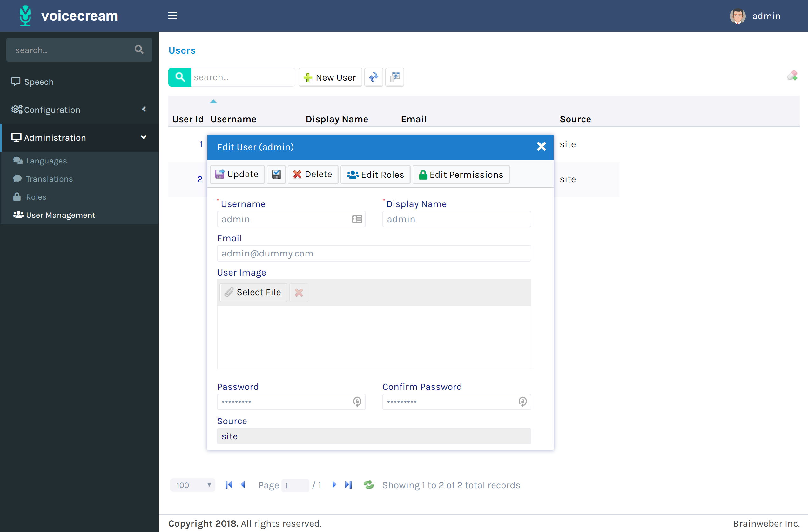Screen dimensions: 808x532
Task: Click the Display Name input field
Action: click(x=457, y=219)
